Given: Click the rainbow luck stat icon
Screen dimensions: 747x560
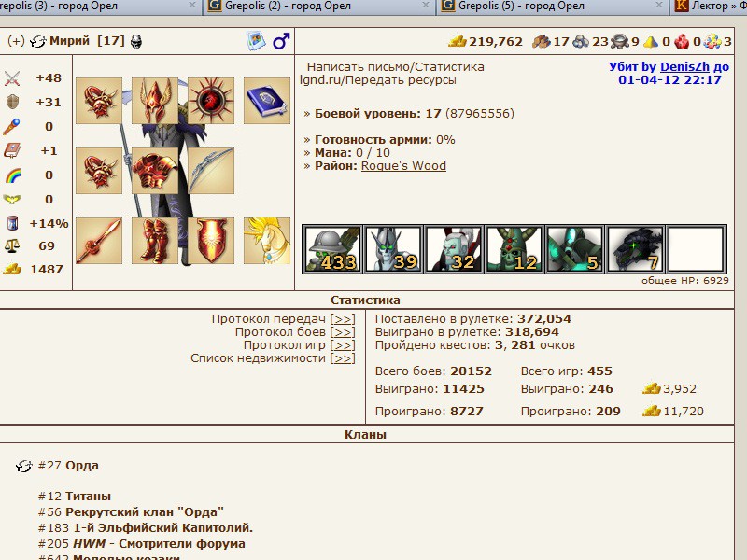Looking at the screenshot, I should (x=13, y=175).
